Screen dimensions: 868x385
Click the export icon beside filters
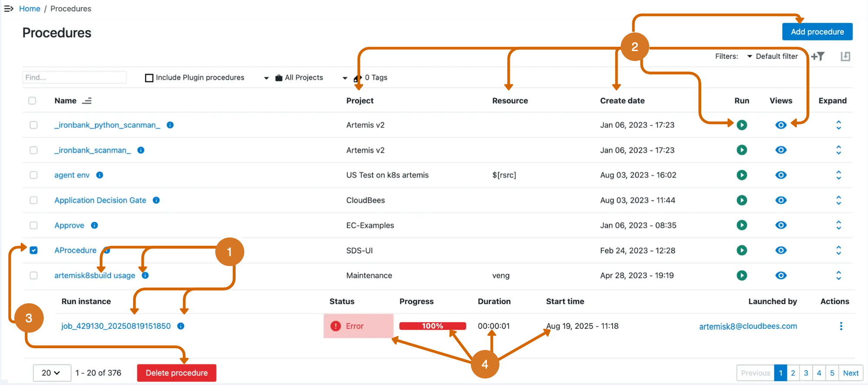tap(845, 56)
